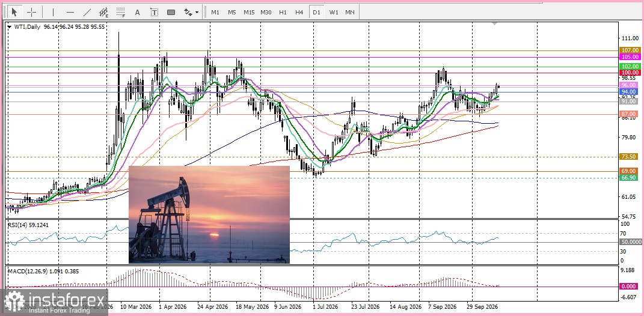Viewport: 644px width, 316px height.
Task: Click the 7 Sep 2026 date label
Action: pyautogui.click(x=443, y=306)
